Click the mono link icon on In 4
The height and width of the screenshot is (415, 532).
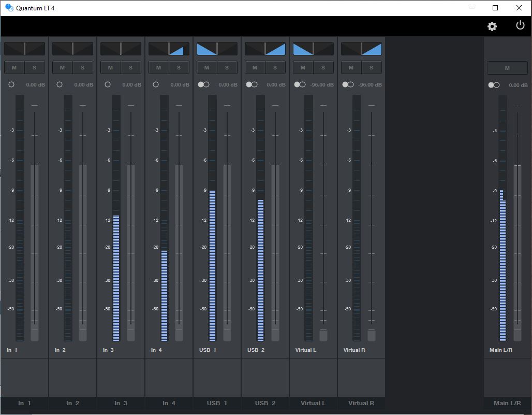(156, 84)
